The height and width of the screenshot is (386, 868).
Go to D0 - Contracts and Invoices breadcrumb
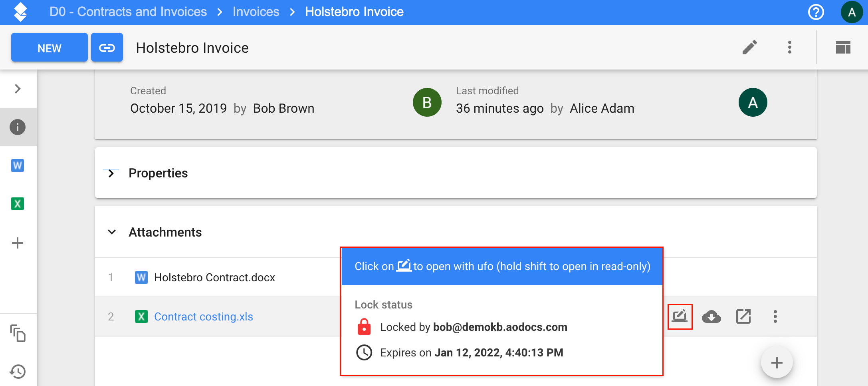pos(128,12)
